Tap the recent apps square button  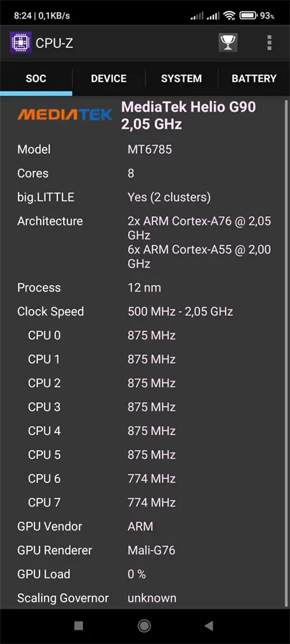pos(79,625)
